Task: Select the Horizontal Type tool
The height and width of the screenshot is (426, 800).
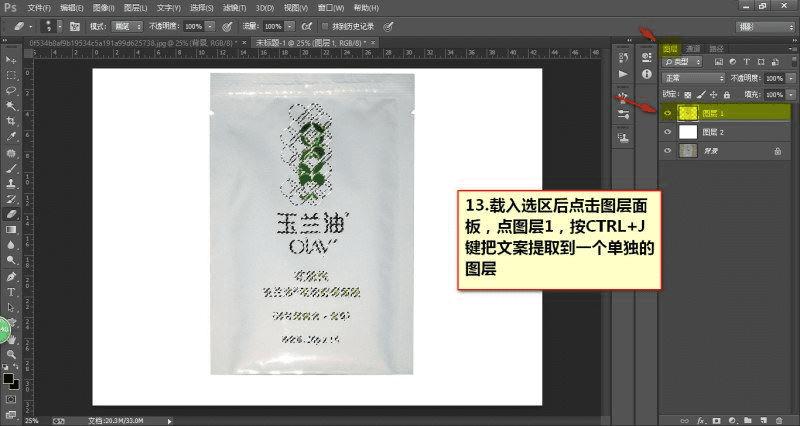Action: click(10, 292)
